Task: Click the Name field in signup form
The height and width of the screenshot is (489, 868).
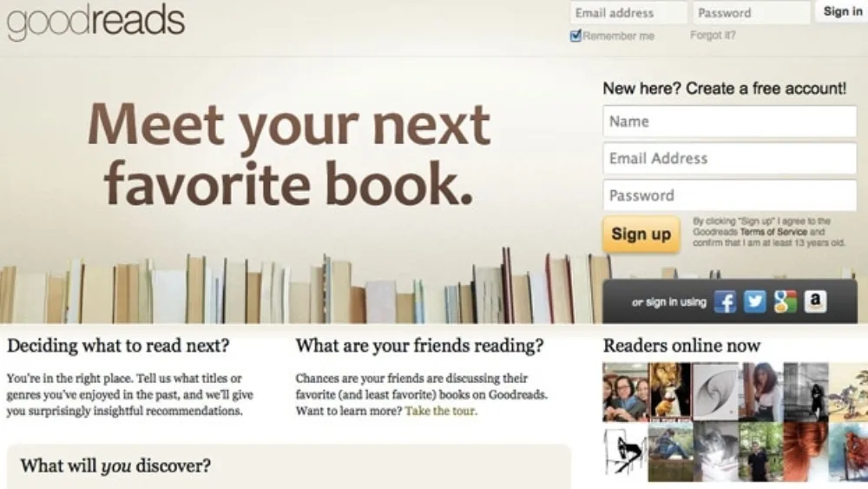Action: (x=730, y=122)
